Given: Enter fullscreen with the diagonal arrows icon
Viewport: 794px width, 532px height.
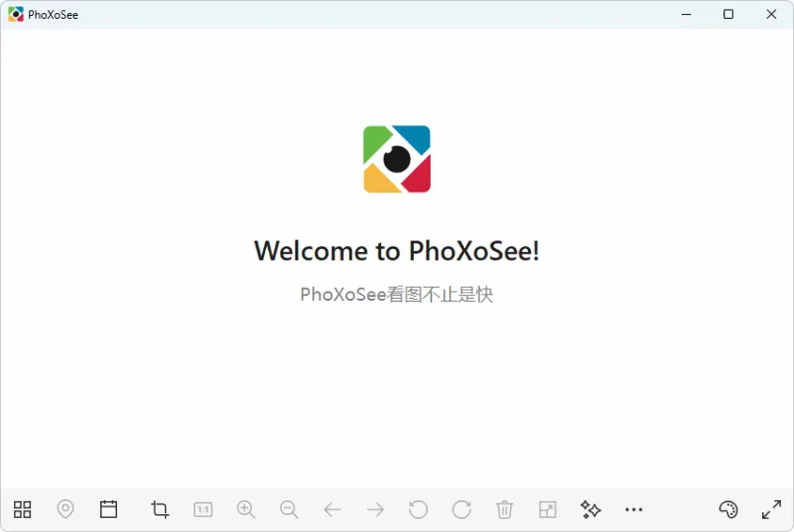Looking at the screenshot, I should point(771,510).
